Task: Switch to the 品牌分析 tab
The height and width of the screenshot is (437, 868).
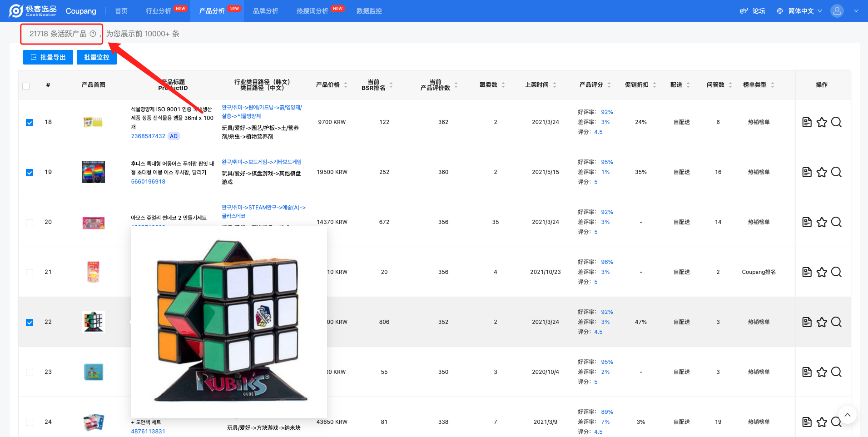Action: [x=265, y=11]
